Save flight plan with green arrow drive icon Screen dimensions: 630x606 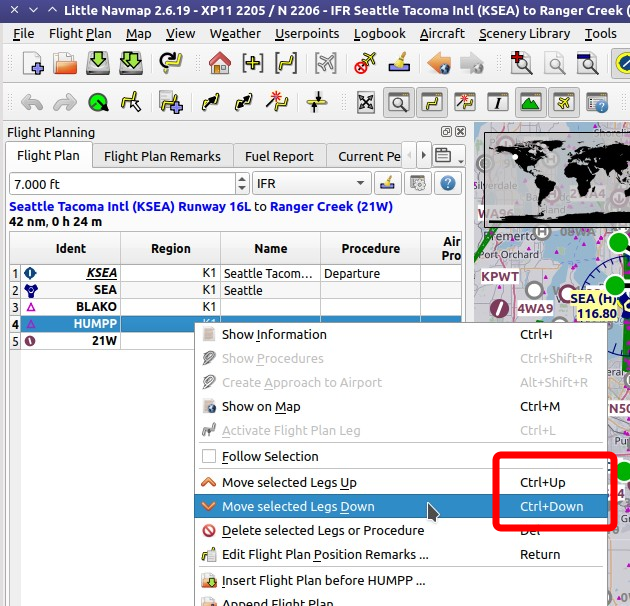[98, 63]
